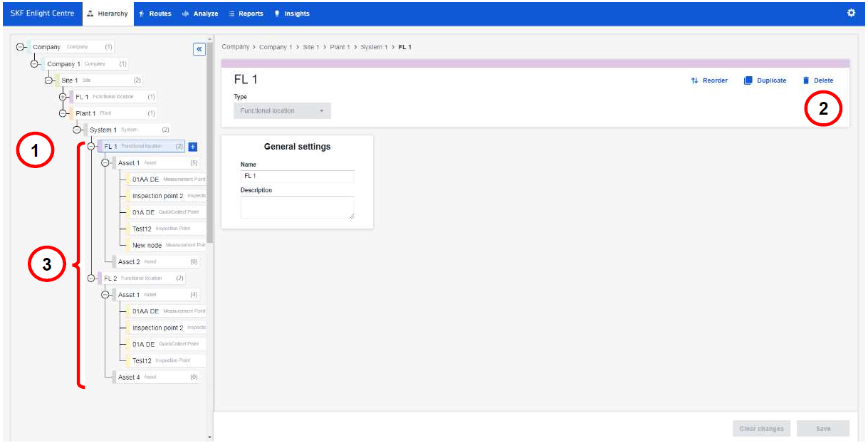Click the hierarchy panel vertical scrollbar
The width and height of the screenshot is (868, 448).
point(209,142)
